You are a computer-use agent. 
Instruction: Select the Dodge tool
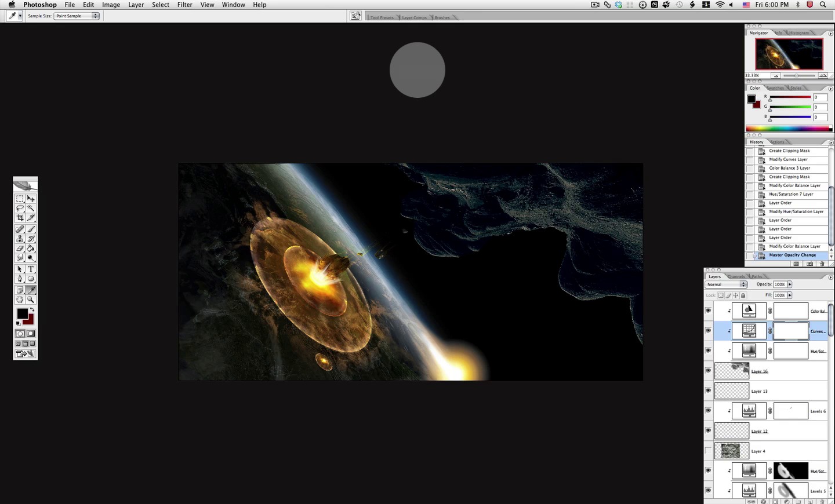click(31, 257)
